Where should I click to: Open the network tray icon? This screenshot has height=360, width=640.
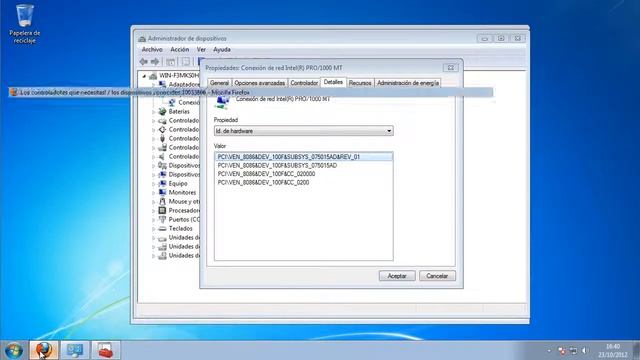(x=573, y=351)
